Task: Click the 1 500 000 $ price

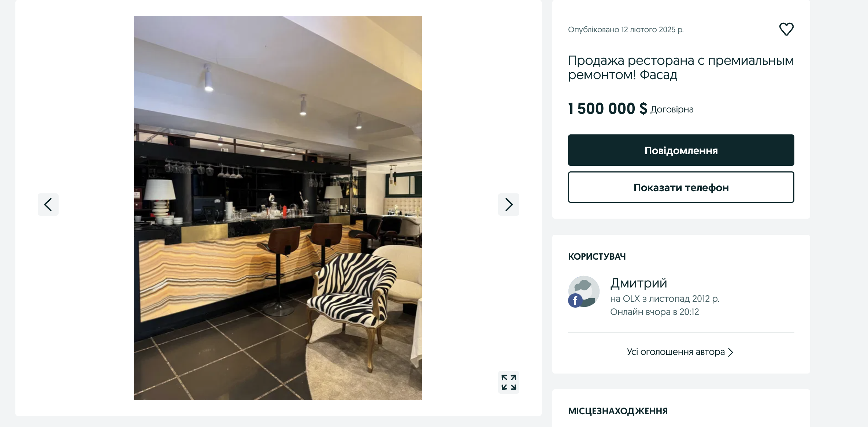Action: tap(608, 109)
